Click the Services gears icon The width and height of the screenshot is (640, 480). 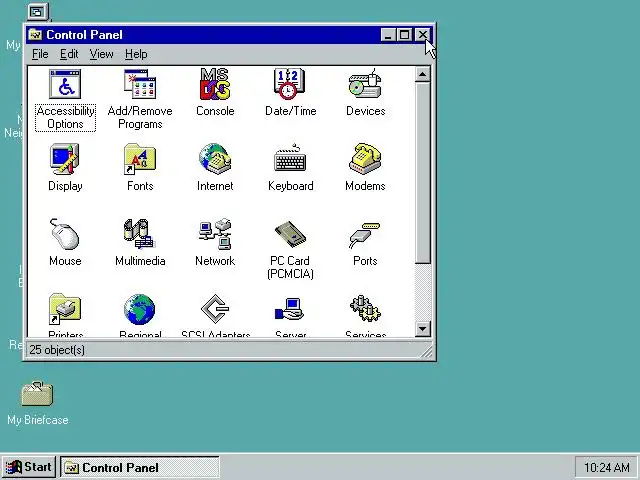(365, 309)
